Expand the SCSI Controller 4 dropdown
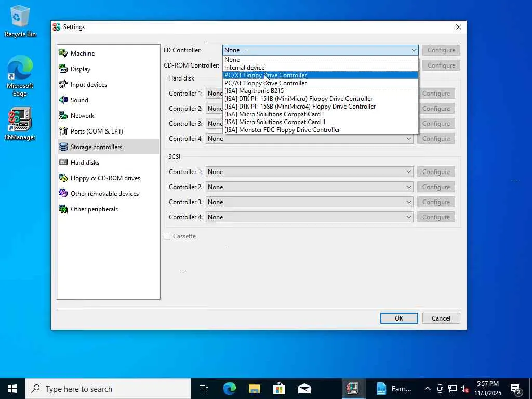This screenshot has height=399, width=532. (x=310, y=217)
